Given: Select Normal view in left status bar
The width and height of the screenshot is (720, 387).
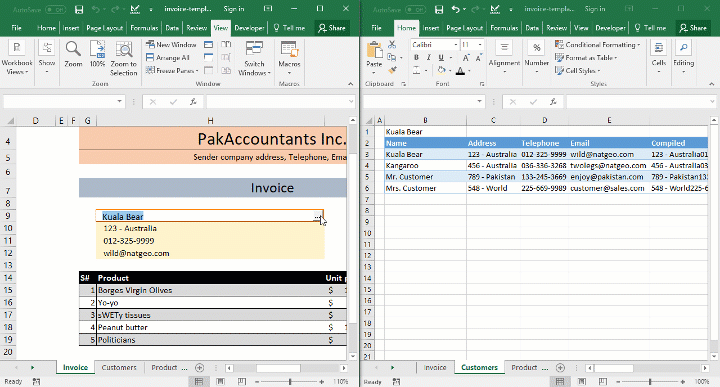Looking at the screenshot, I should click(199, 381).
